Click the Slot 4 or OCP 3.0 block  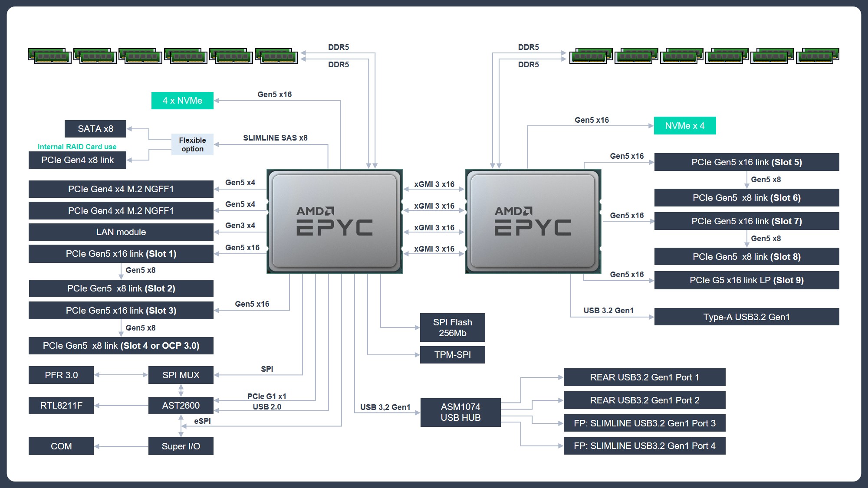(x=121, y=346)
